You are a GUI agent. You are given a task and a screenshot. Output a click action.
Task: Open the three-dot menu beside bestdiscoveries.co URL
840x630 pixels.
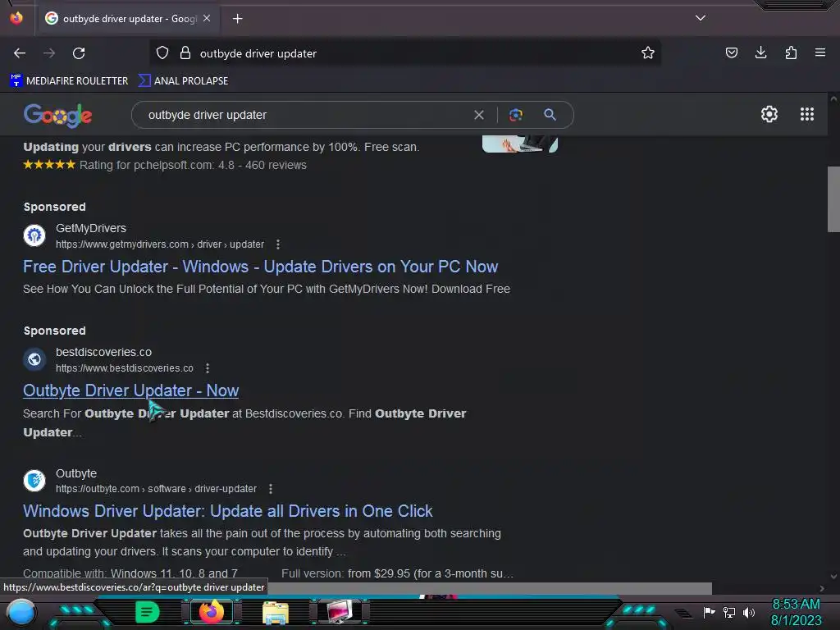pos(208,368)
